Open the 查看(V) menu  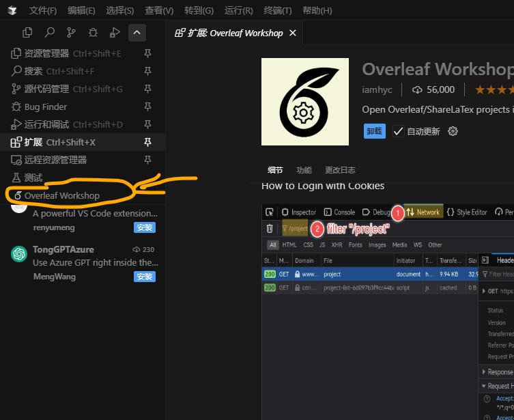click(x=159, y=10)
